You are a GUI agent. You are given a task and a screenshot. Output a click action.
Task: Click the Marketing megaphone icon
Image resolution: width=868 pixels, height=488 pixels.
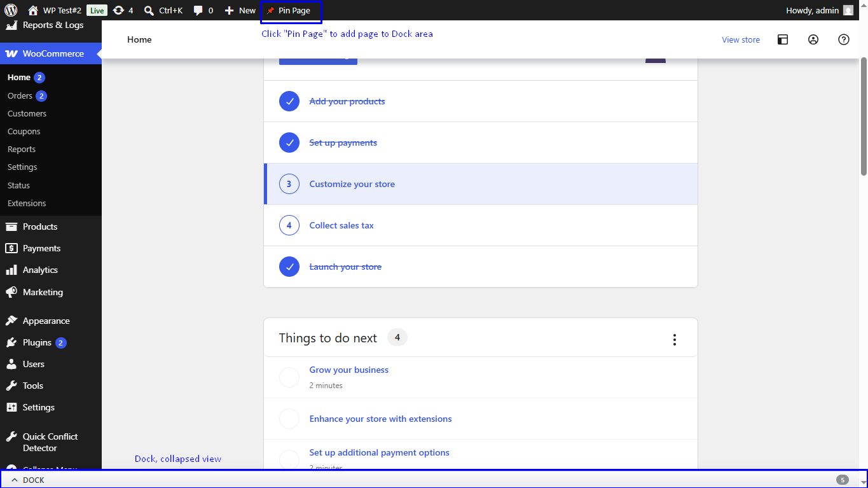(11, 292)
